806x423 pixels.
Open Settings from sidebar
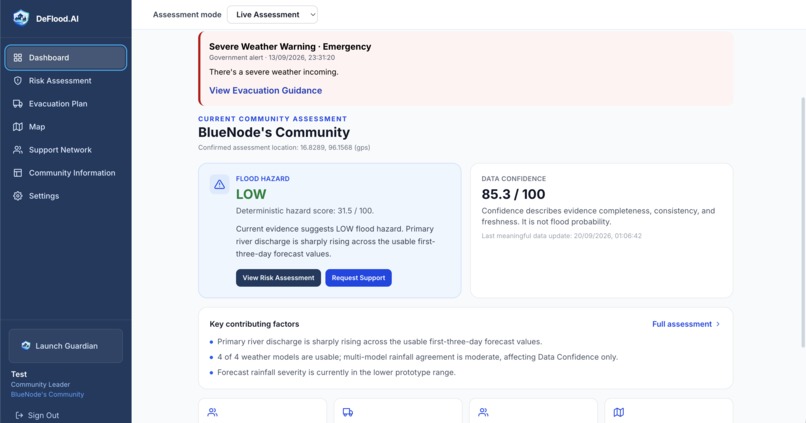point(66,196)
